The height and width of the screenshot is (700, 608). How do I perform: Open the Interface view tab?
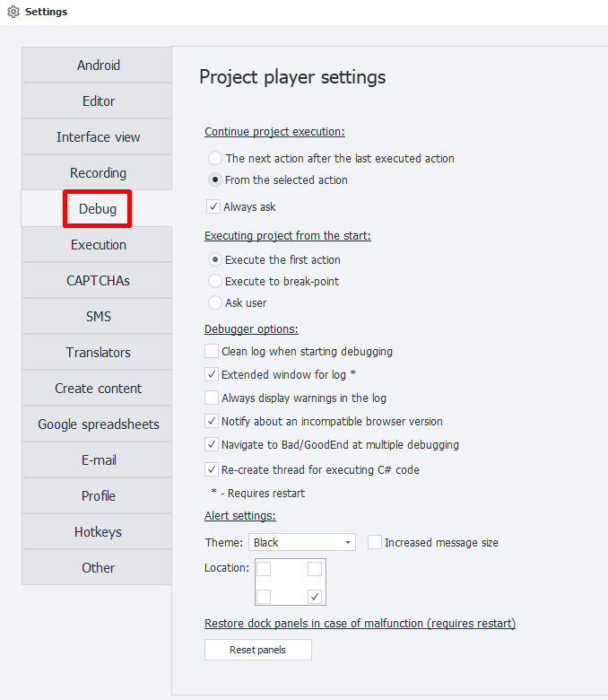click(98, 137)
